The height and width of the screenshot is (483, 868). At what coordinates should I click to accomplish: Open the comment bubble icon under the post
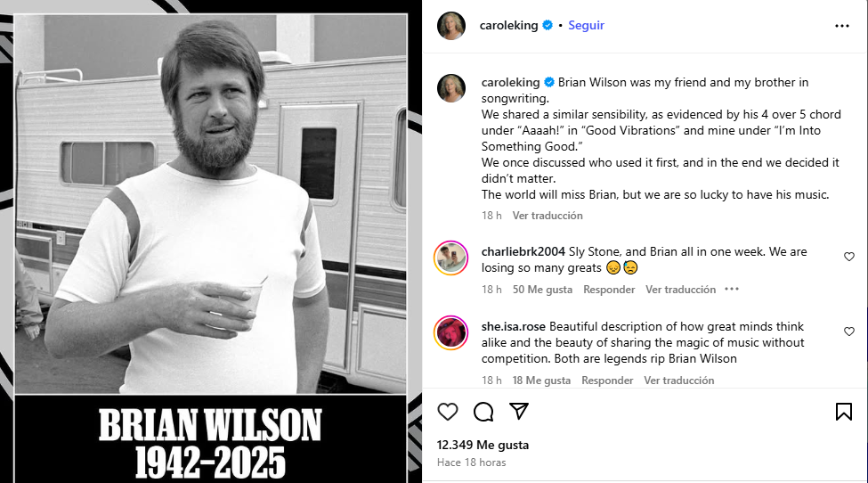click(x=483, y=412)
